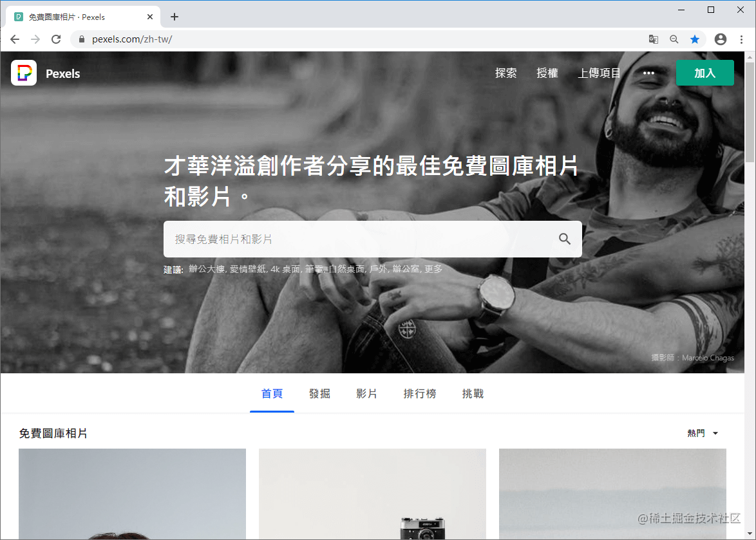Select the 首頁 tab
The image size is (756, 540).
[x=272, y=393]
